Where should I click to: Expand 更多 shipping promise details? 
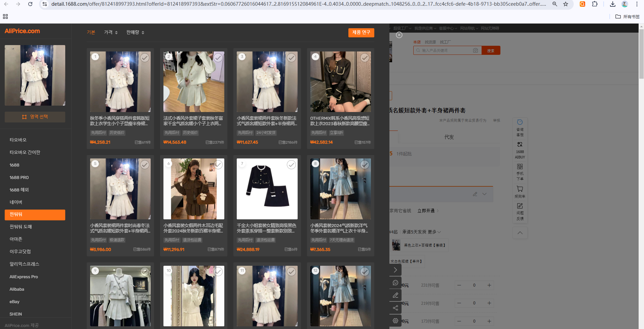tap(434, 232)
